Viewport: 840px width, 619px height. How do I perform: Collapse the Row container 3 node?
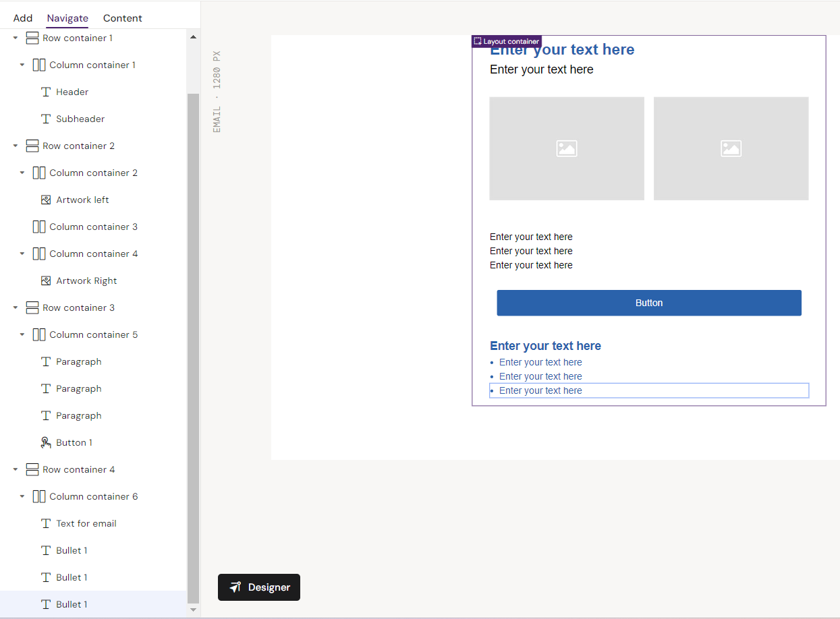point(16,308)
